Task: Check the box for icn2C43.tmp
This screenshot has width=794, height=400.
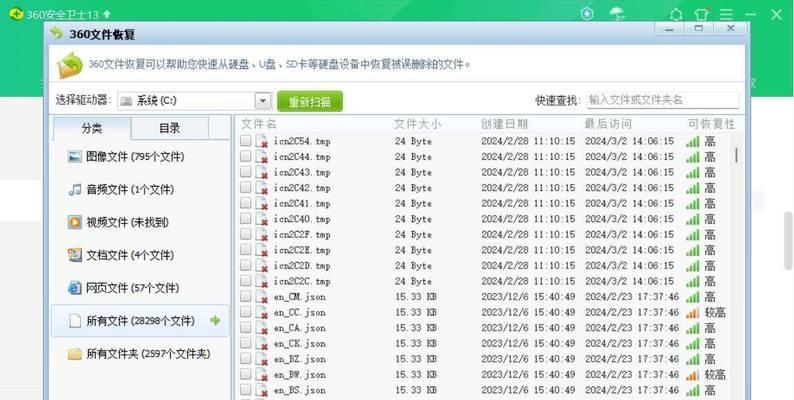Action: pos(246,172)
